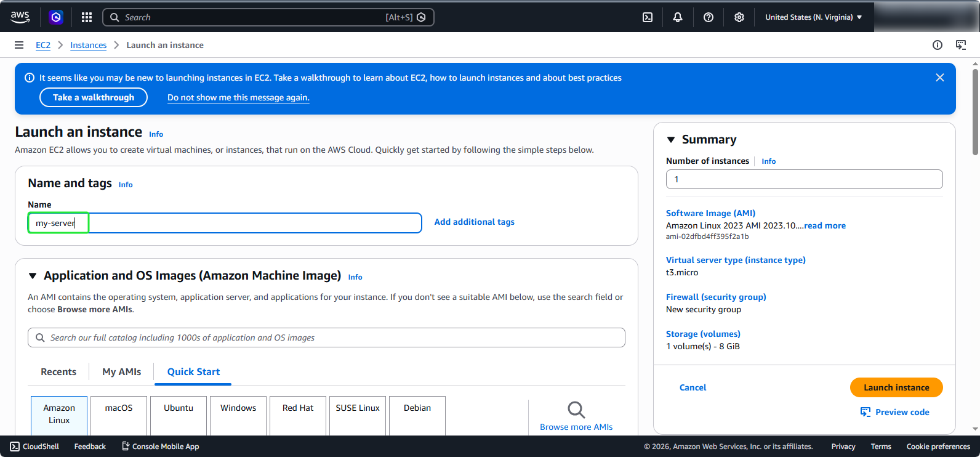The width and height of the screenshot is (980, 457).
Task: Open the help question mark menu
Action: click(709, 17)
